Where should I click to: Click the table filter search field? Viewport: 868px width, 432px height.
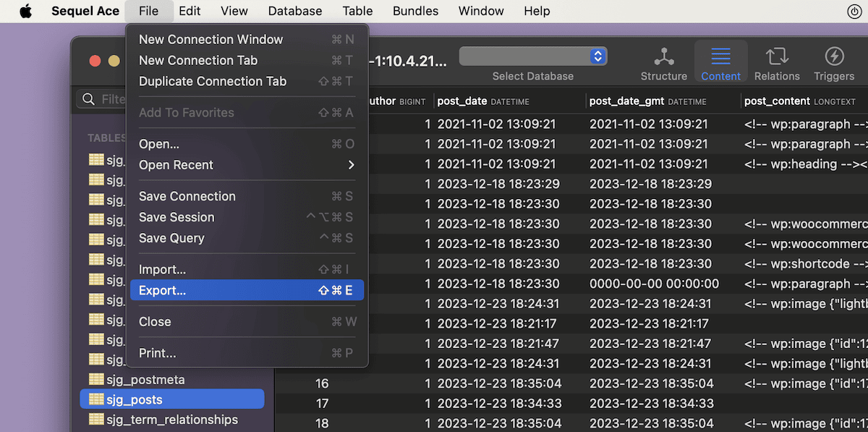pos(102,98)
